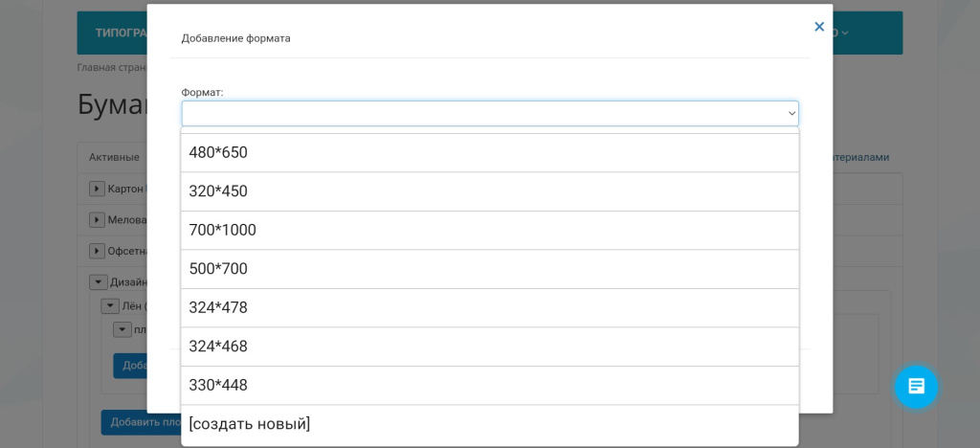Image resolution: width=980 pixels, height=448 pixels.
Task: Collapse the Дизайн... category arrow
Action: click(x=97, y=282)
